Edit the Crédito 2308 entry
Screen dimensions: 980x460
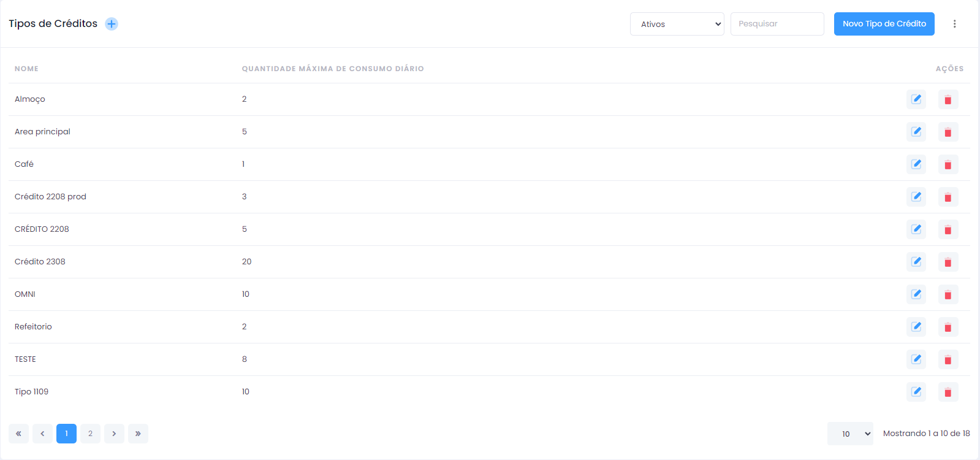pos(916,262)
